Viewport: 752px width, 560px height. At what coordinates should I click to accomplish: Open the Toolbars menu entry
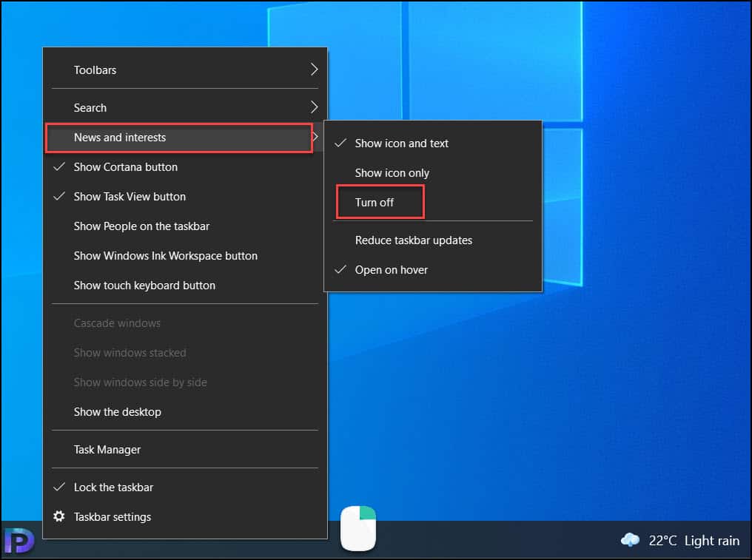click(185, 70)
